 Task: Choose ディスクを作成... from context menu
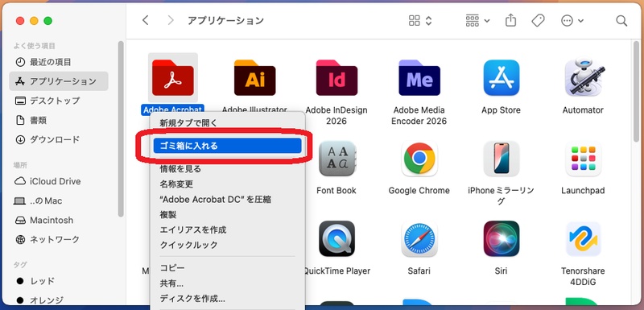click(227, 299)
